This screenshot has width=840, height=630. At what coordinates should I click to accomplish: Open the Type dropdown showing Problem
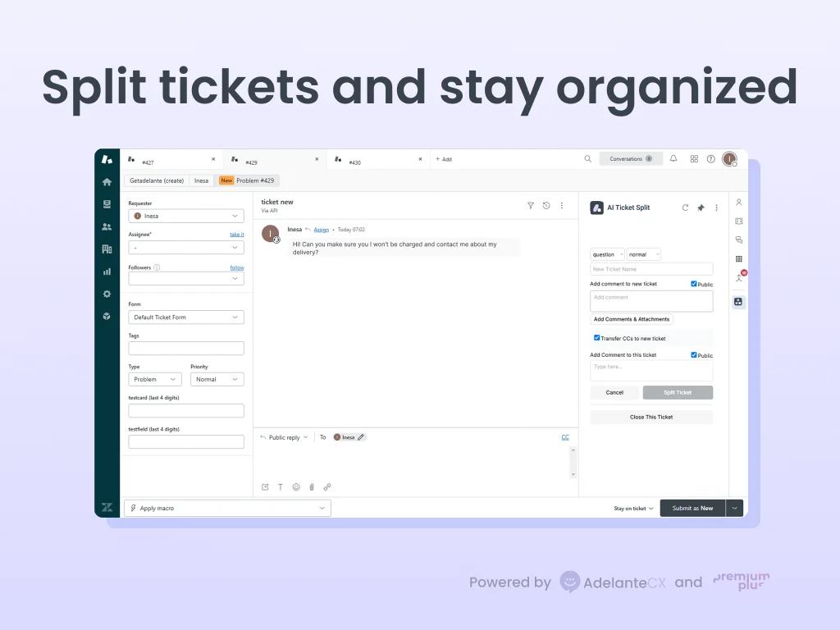coord(153,379)
